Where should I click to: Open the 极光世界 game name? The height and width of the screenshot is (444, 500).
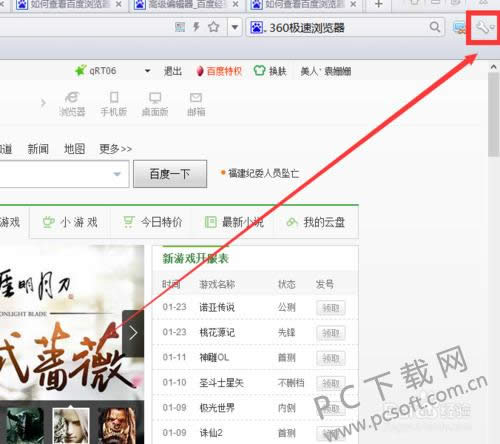click(x=217, y=408)
